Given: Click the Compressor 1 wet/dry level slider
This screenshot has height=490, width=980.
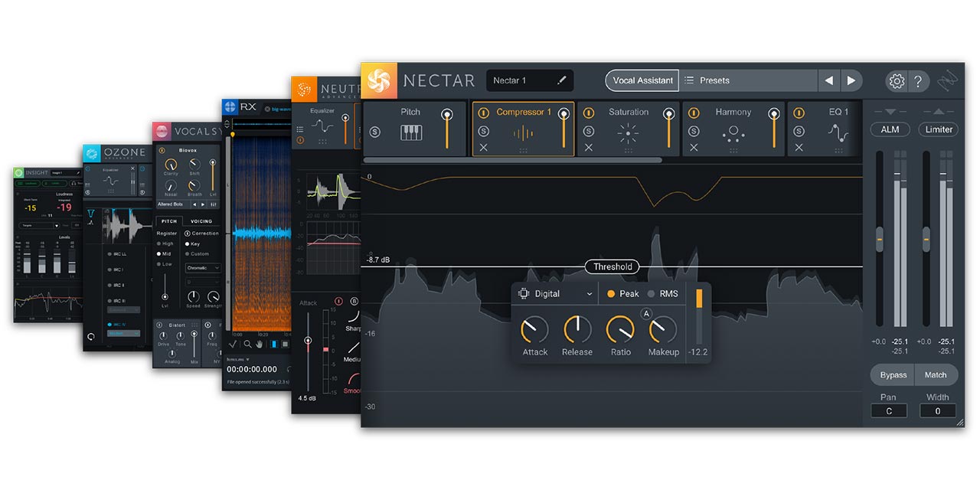Looking at the screenshot, I should (564, 129).
